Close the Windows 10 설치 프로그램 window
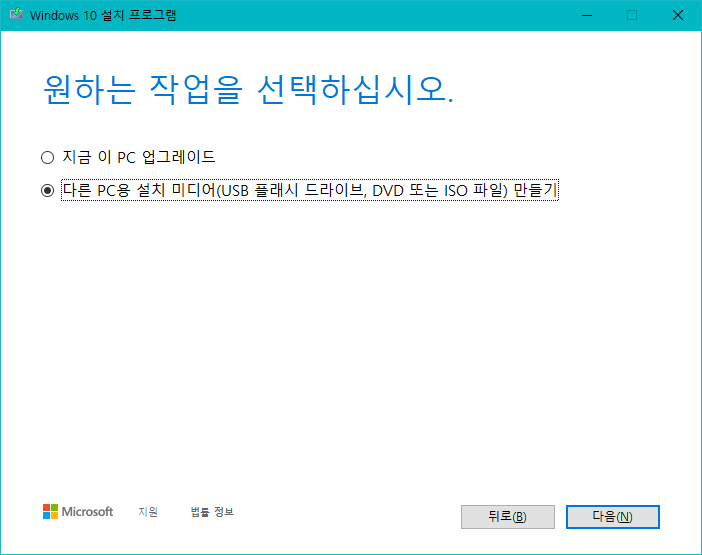This screenshot has height=555, width=702. (x=678, y=15)
